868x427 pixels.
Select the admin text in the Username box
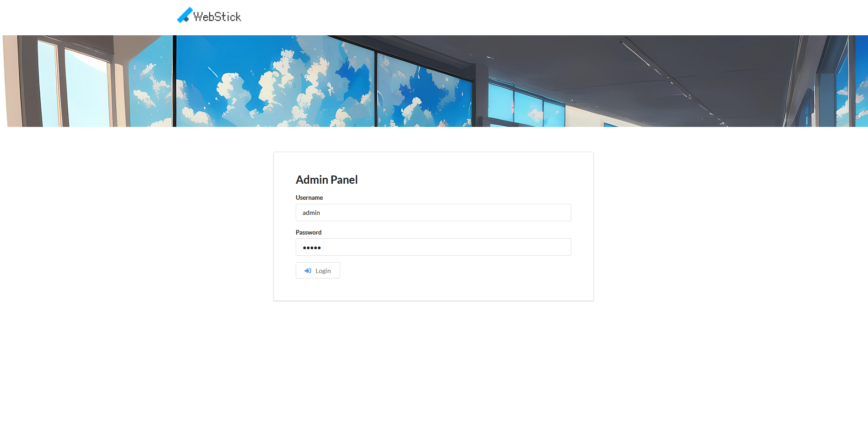point(311,212)
